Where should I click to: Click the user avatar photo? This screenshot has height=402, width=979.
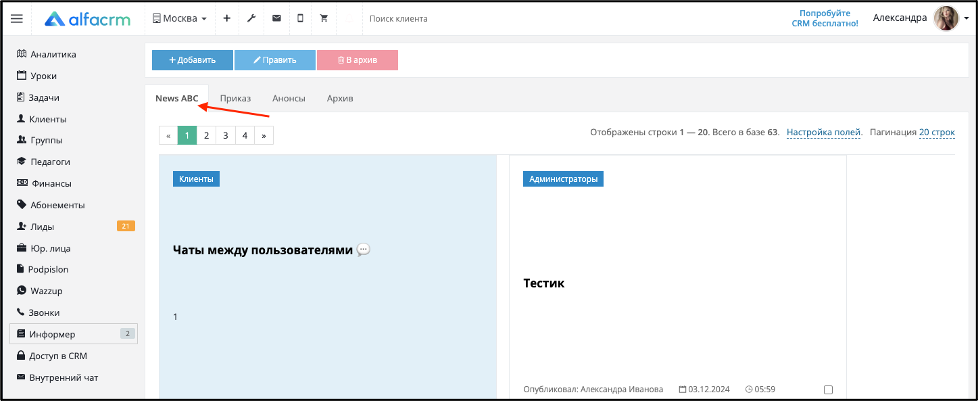click(x=945, y=19)
